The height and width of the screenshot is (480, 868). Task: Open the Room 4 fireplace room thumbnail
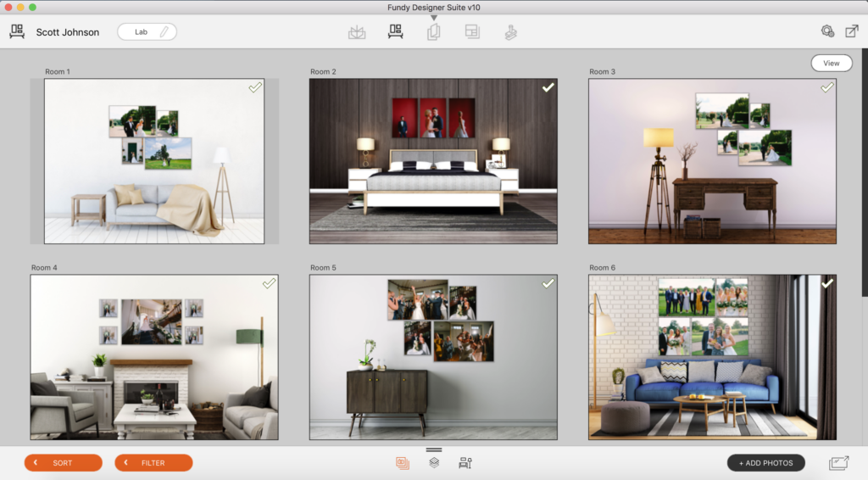click(154, 357)
